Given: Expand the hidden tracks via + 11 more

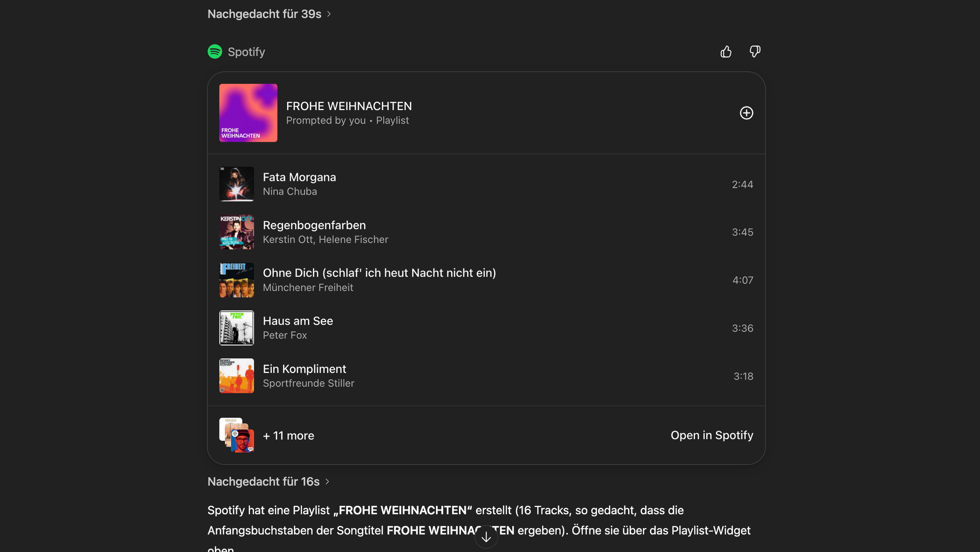Looking at the screenshot, I should coord(288,435).
